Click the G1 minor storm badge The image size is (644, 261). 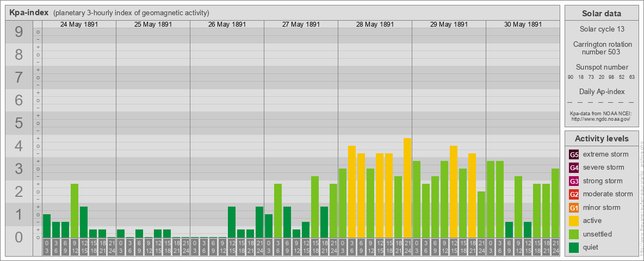click(x=574, y=208)
